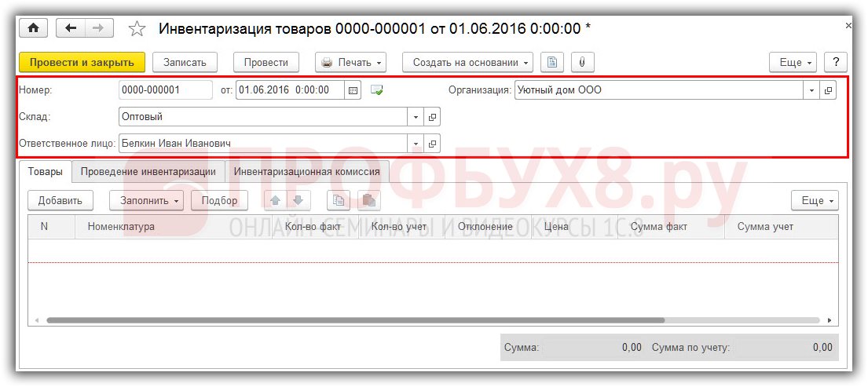Click the green checkmark document status icon

[376, 90]
